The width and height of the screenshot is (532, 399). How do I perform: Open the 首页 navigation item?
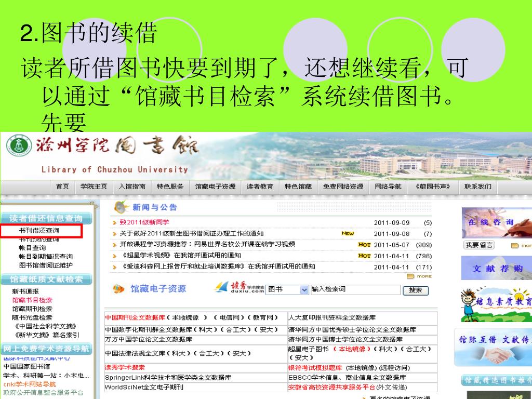pyautogui.click(x=62, y=187)
